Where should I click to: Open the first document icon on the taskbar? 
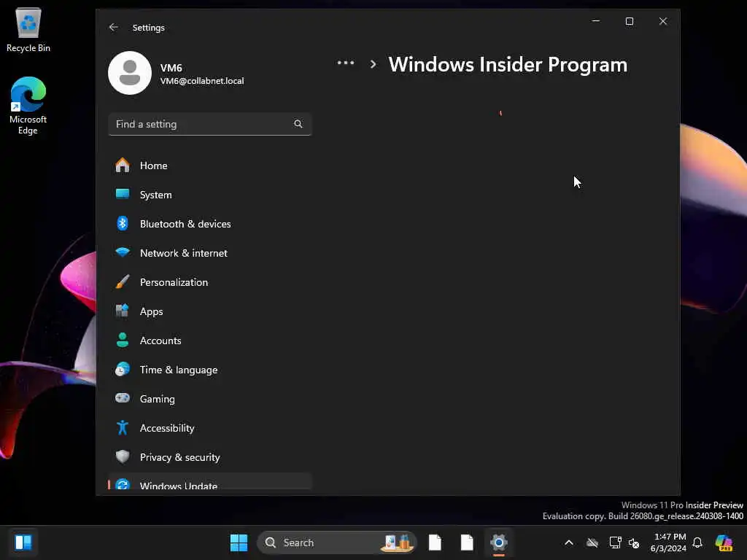[435, 542]
